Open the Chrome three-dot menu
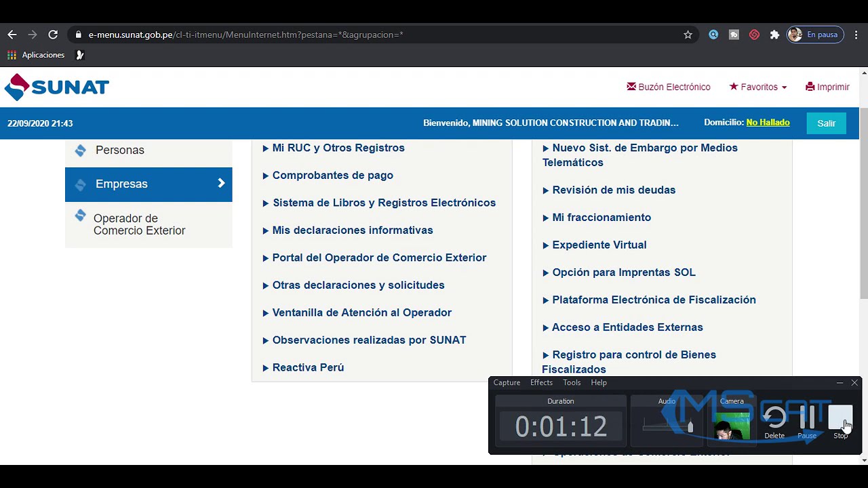 pyautogui.click(x=855, y=35)
